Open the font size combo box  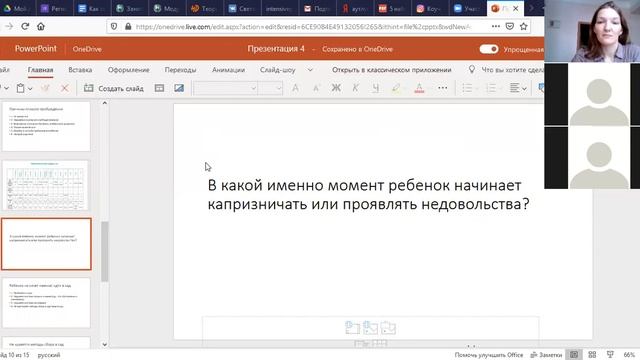tap(270, 88)
